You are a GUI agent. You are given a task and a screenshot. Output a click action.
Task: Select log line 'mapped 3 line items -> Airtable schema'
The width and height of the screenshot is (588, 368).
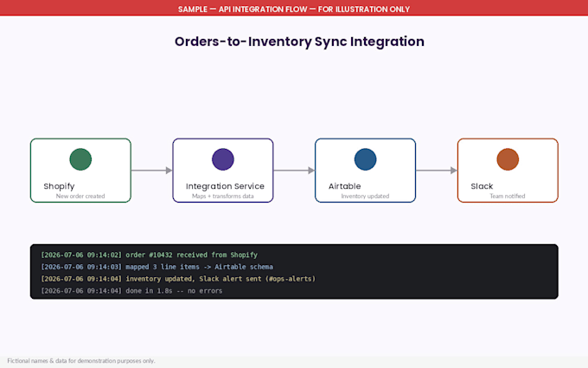click(x=157, y=267)
